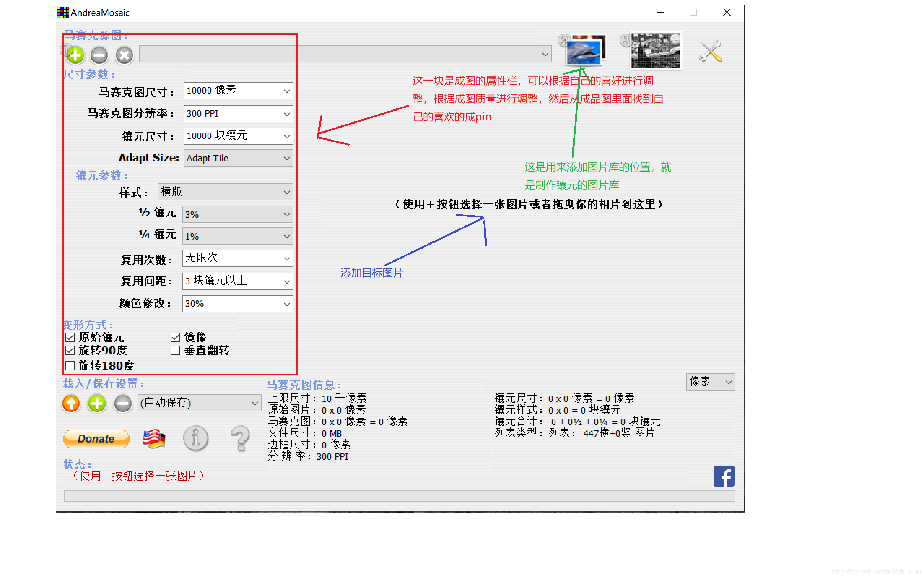Open help with the question mark icon
This screenshot has height=578, width=924.
click(240, 439)
